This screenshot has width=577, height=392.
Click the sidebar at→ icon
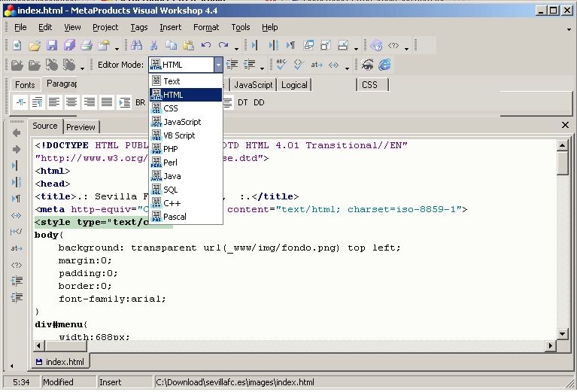[x=17, y=248]
